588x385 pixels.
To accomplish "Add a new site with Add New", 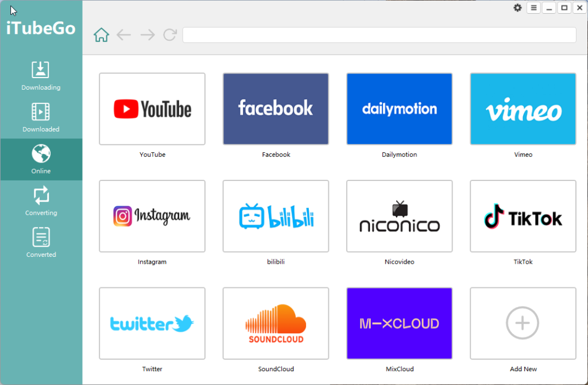I will pos(523,323).
